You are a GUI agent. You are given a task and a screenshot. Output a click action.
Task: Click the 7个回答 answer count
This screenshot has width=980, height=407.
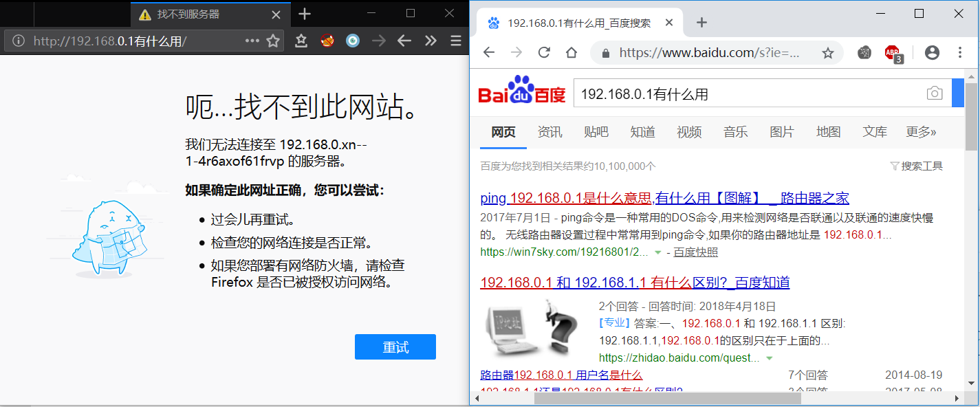click(808, 375)
